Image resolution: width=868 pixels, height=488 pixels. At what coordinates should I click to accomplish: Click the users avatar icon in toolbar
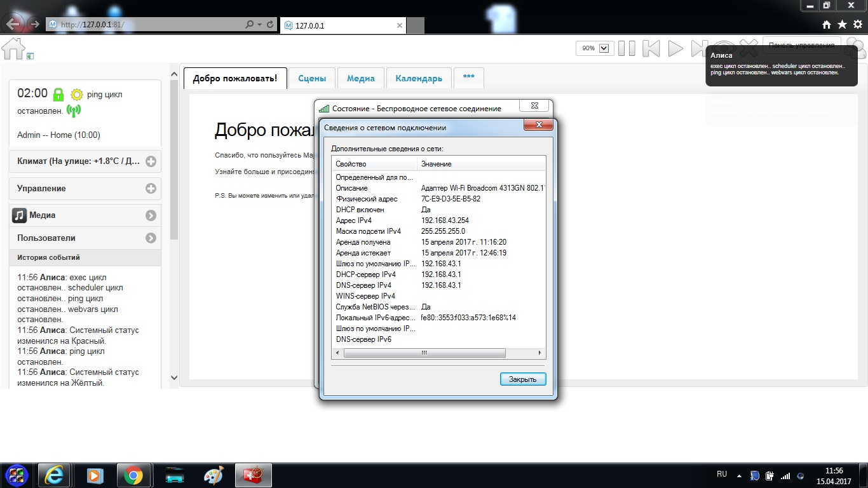(x=856, y=48)
